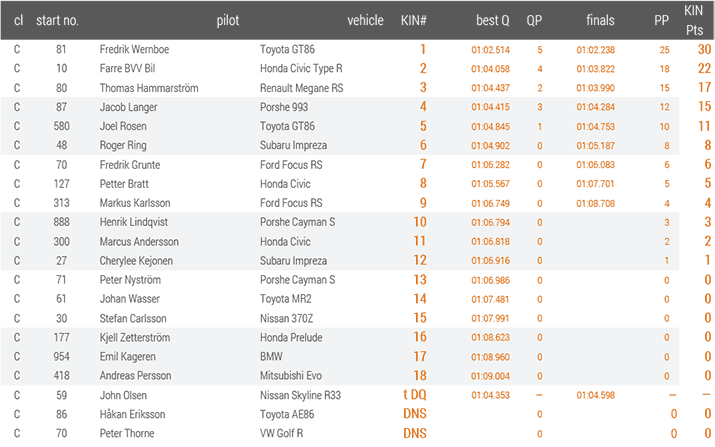Click pilot name Thomas Hammarström

point(149,88)
